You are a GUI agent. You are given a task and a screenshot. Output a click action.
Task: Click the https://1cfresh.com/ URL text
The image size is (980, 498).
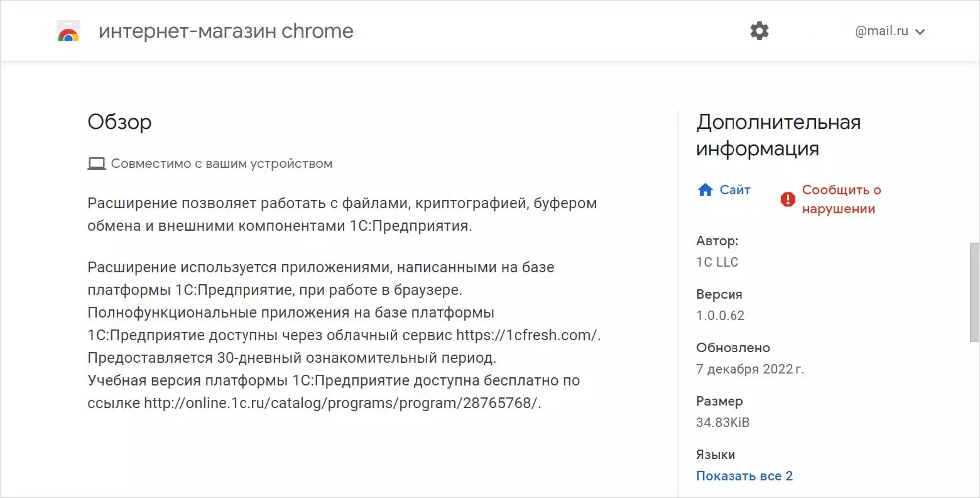[528, 335]
